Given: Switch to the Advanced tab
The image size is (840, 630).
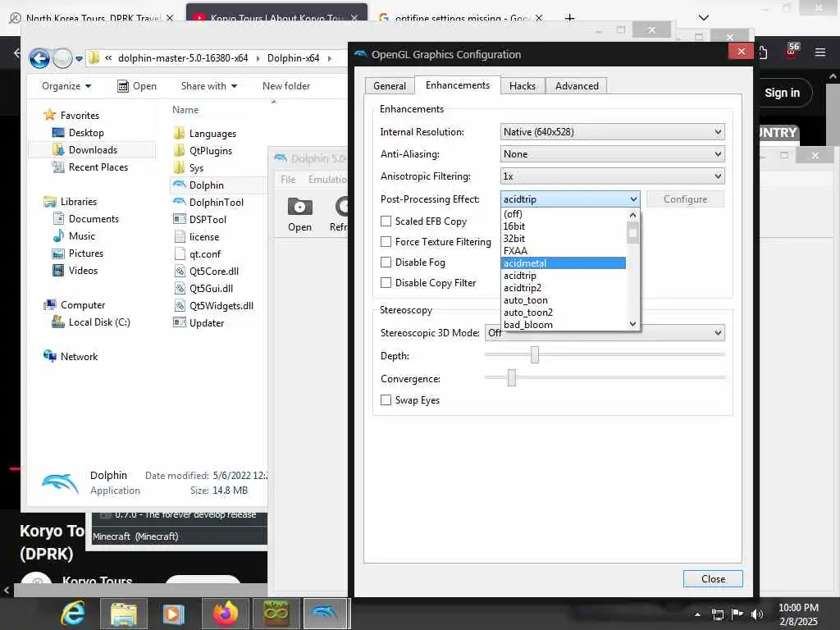Looking at the screenshot, I should click(x=577, y=85).
